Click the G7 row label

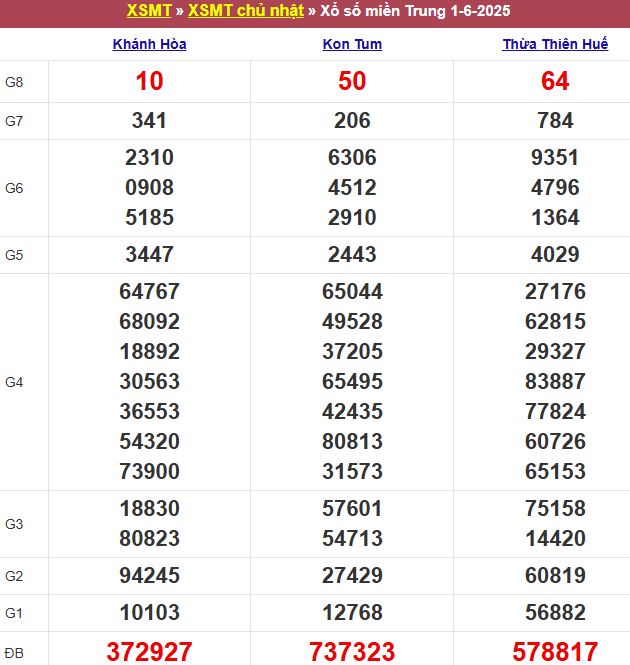(14, 121)
